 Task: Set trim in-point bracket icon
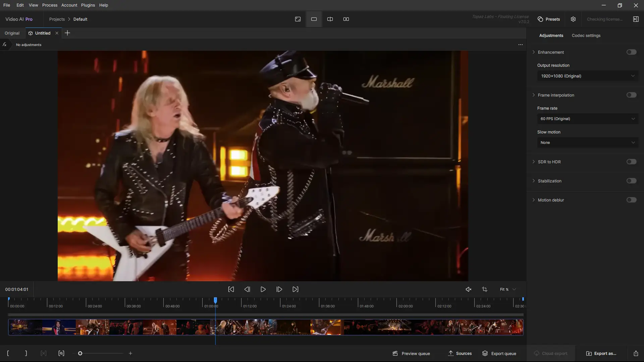[x=8, y=353]
